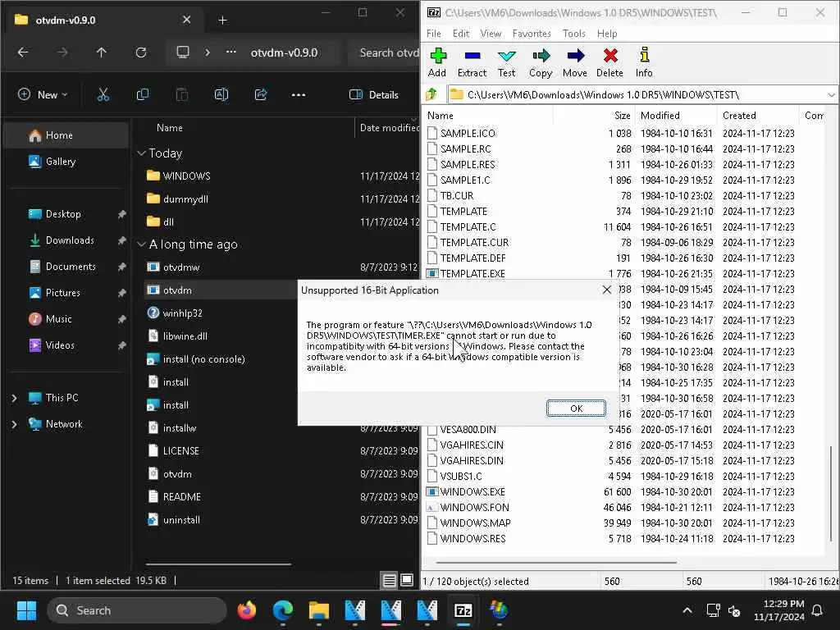Collapse the Today group in Explorer
The height and width of the screenshot is (630, 840).
[141, 153]
